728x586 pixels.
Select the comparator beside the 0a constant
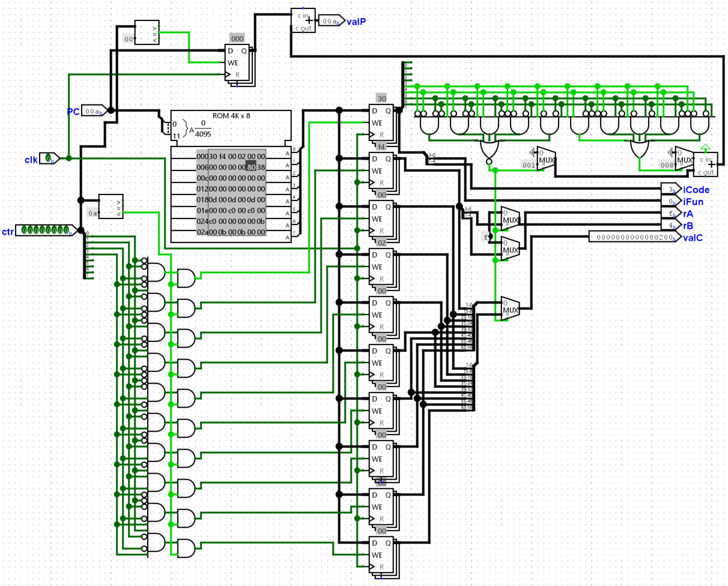111,207
